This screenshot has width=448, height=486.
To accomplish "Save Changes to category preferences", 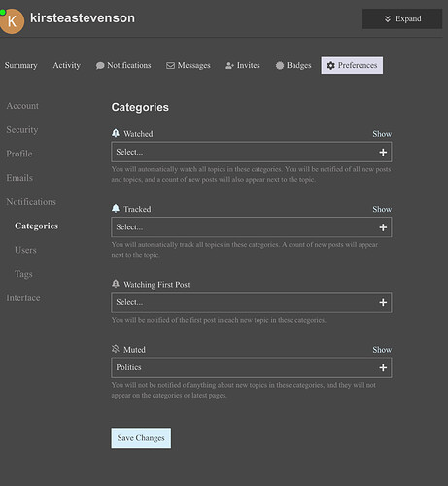I will (141, 438).
